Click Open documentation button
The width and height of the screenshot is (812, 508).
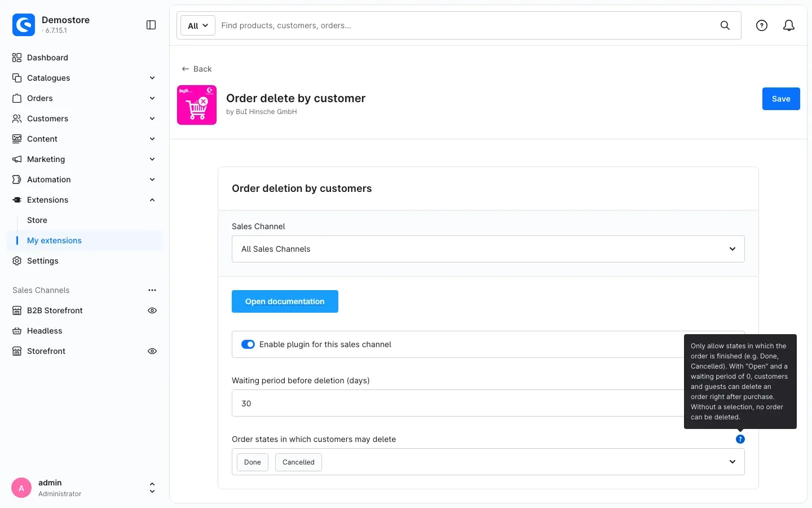point(285,301)
